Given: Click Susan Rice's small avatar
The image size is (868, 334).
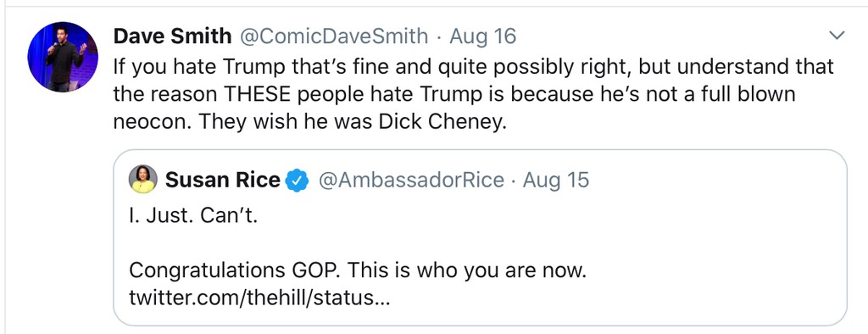Looking at the screenshot, I should click(x=143, y=179).
